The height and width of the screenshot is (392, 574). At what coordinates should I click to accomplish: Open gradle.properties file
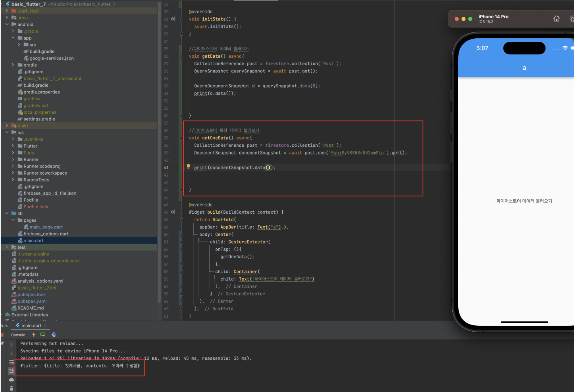(41, 92)
